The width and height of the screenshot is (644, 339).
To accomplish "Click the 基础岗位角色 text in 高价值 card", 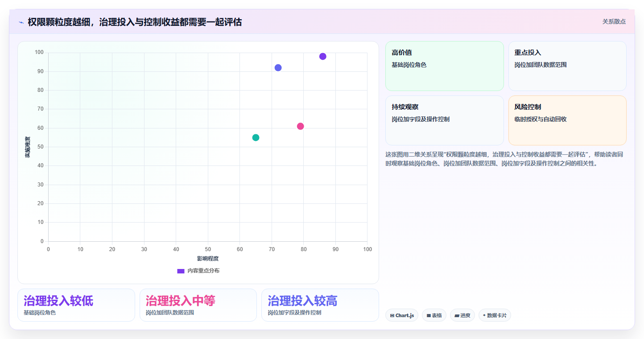I will [x=409, y=65].
